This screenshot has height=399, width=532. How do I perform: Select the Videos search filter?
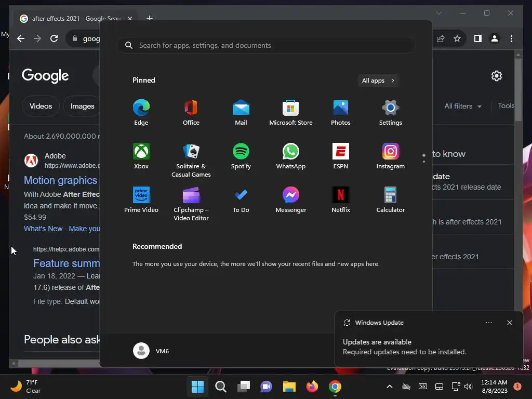[41, 106]
